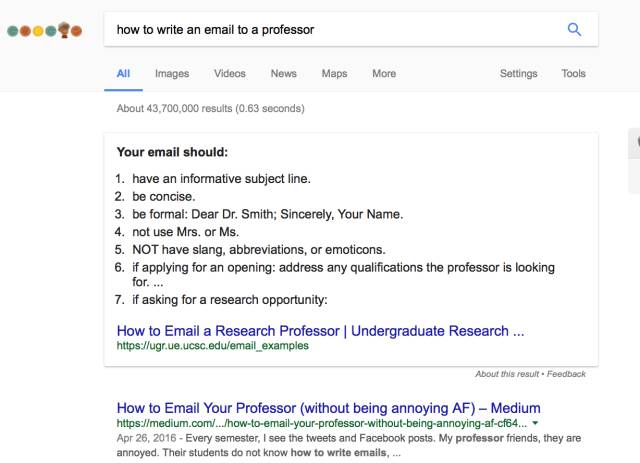
Task: Click the cut-off share icon at right edge
Action: click(636, 143)
